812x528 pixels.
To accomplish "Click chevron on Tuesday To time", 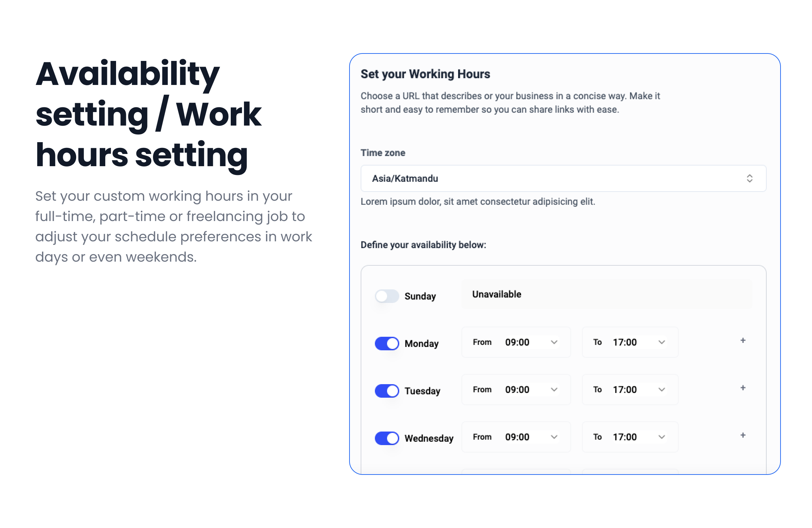I will coord(661,390).
